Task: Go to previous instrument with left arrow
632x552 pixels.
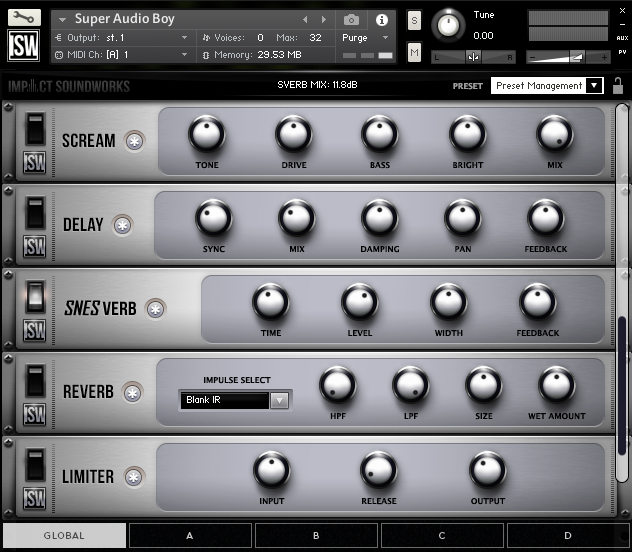Action: tap(305, 19)
